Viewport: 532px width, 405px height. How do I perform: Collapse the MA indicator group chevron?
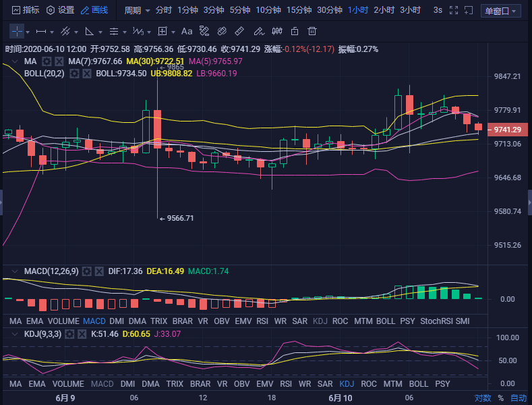pos(15,61)
